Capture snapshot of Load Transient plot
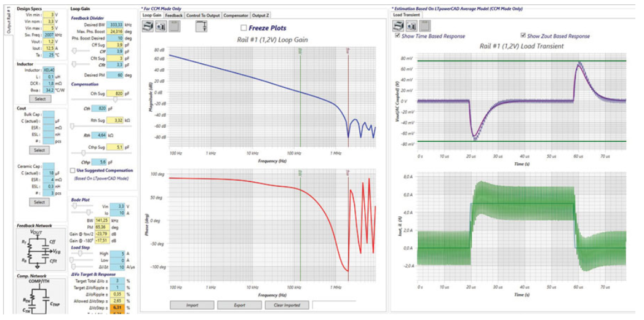Image resolution: width=644 pixels, height=320 pixels. click(411, 25)
